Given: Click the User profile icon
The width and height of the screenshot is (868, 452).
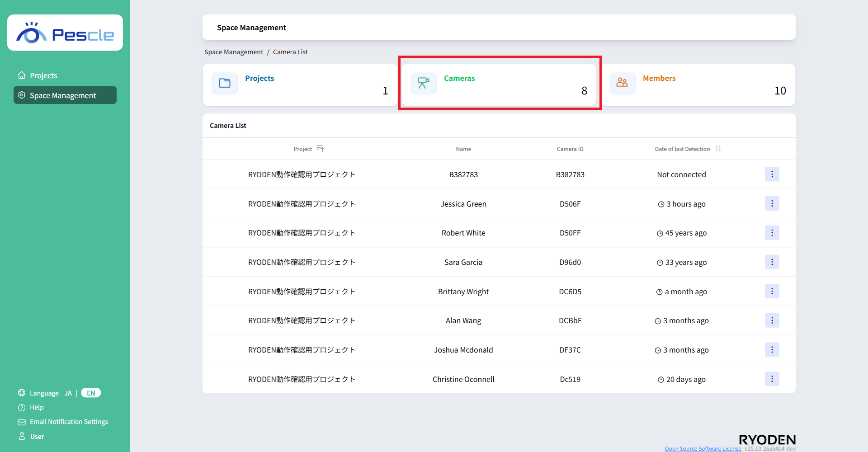Looking at the screenshot, I should pos(22,436).
